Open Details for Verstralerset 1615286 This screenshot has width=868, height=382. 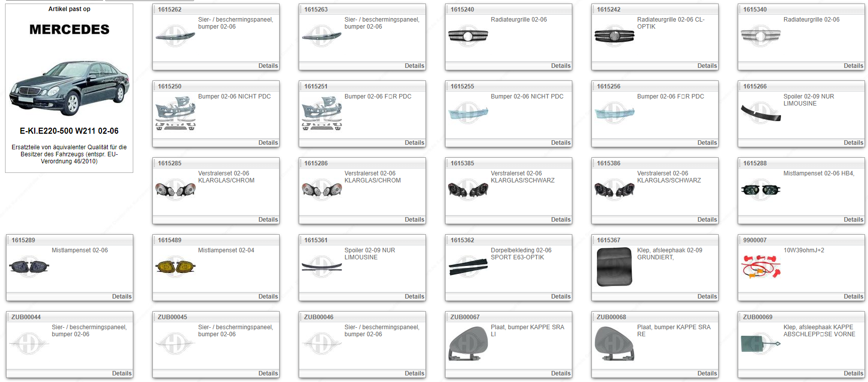(x=414, y=220)
